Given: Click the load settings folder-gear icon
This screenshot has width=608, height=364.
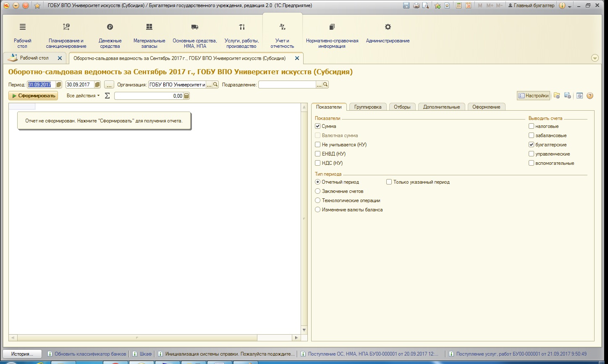Looking at the screenshot, I should coord(557,96).
